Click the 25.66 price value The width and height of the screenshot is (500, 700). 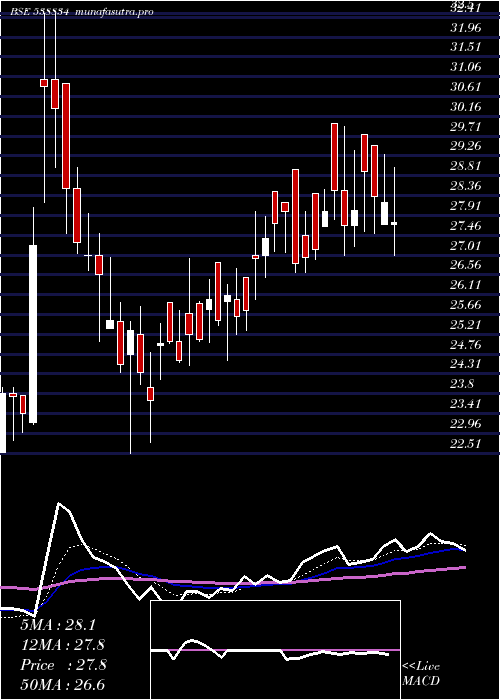click(466, 304)
